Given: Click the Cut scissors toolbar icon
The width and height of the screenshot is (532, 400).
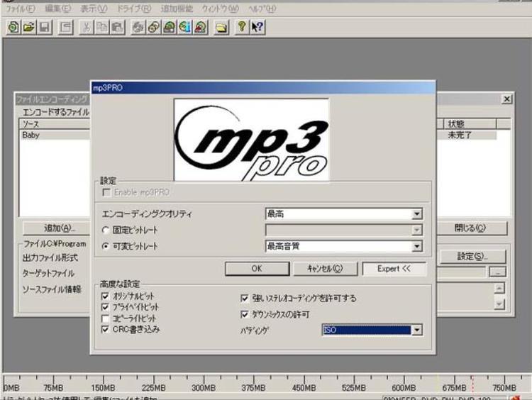Looking at the screenshot, I should click(x=86, y=27).
